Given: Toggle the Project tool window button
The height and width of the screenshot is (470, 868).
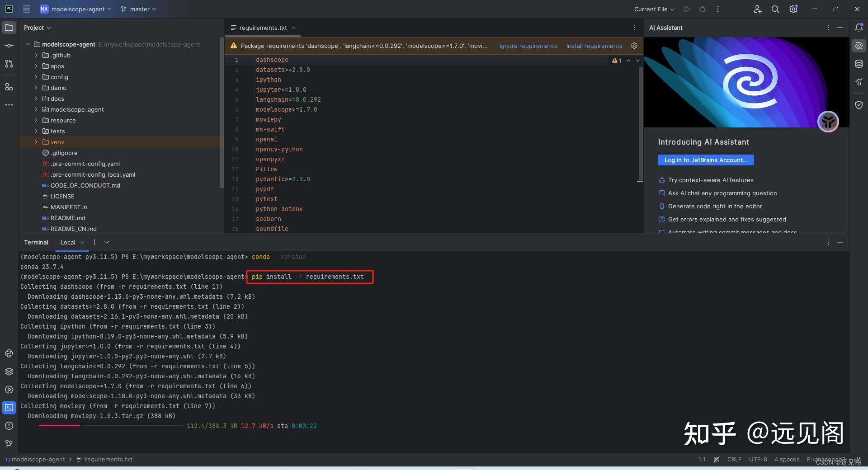Looking at the screenshot, I should point(9,28).
